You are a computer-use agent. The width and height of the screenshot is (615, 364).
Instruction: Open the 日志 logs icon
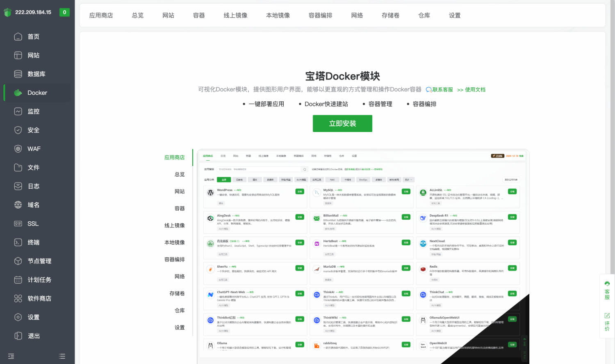pos(18,186)
